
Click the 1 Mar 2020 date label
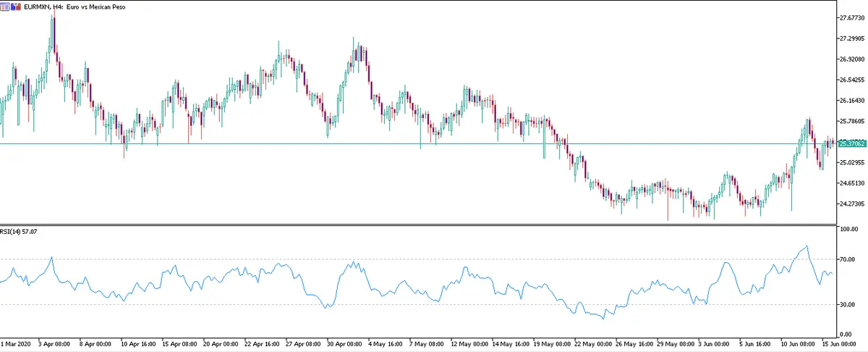pos(16,344)
